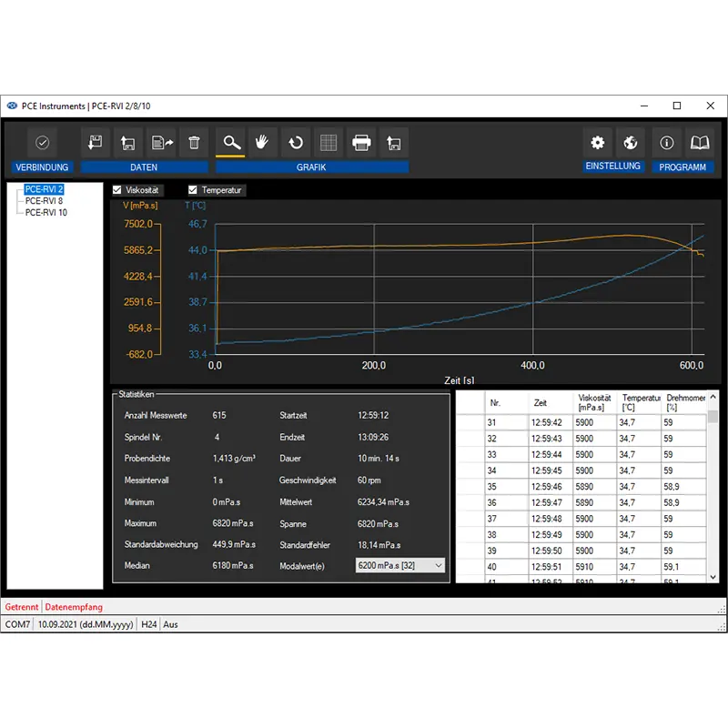Click the connection checkmark icon above VERBINDUNG

[x=42, y=142]
